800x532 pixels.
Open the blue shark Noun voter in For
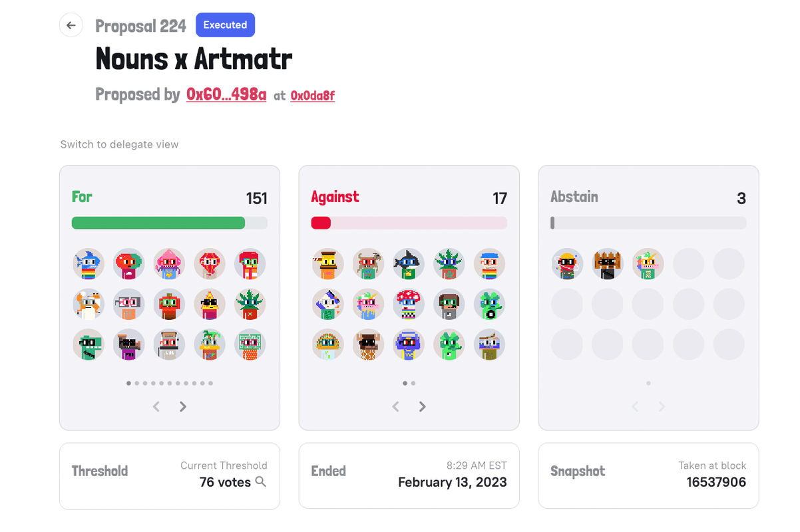(89, 264)
